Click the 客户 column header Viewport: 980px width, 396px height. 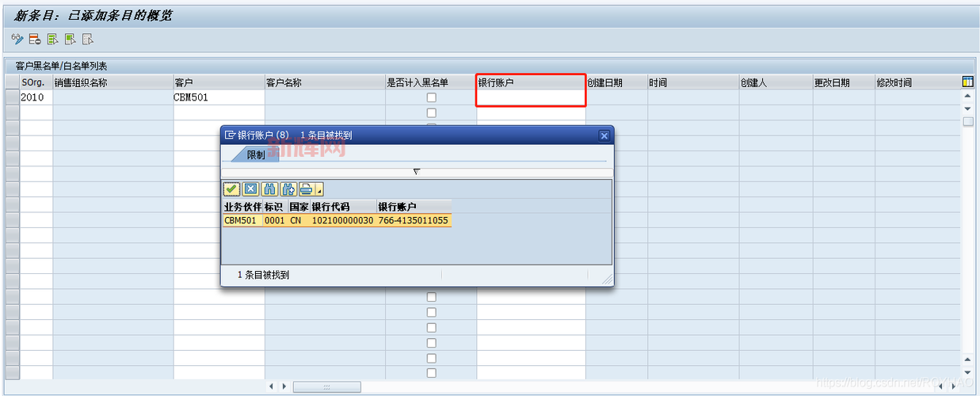(x=219, y=82)
